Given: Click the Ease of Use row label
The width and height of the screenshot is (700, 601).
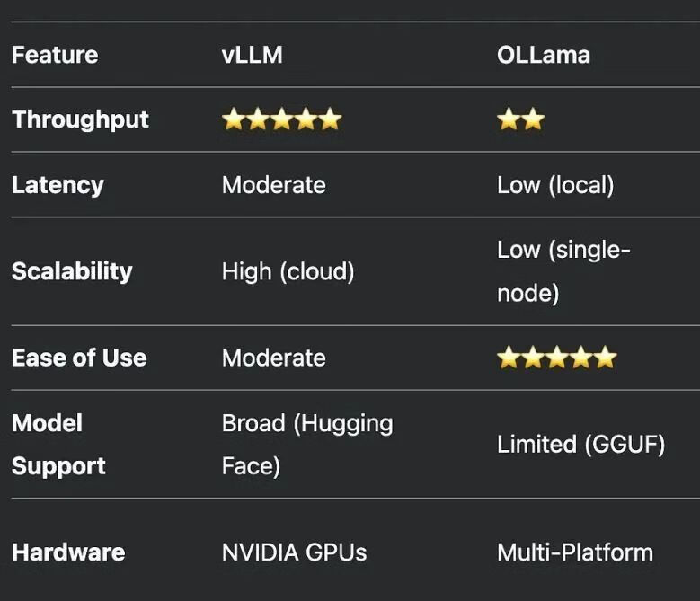Looking at the screenshot, I should 79,358.
